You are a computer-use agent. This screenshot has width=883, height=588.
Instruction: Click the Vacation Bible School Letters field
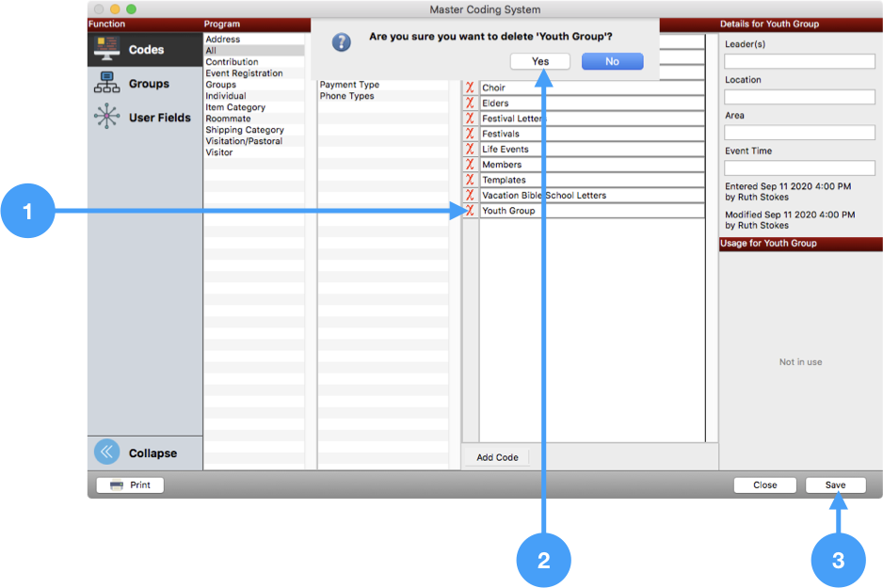pyautogui.click(x=592, y=196)
